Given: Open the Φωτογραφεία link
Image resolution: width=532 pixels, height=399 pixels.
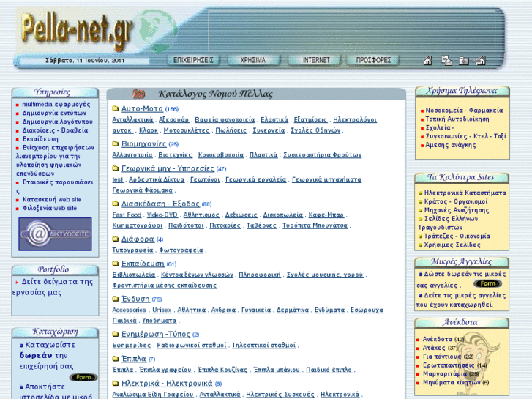Looking at the screenshot, I should (x=181, y=250).
